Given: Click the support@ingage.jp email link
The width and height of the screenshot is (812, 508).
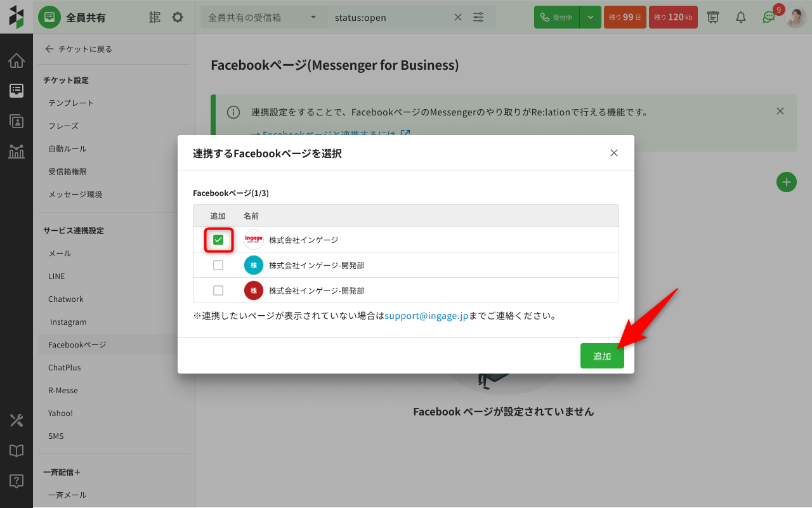Looking at the screenshot, I should 426,315.
